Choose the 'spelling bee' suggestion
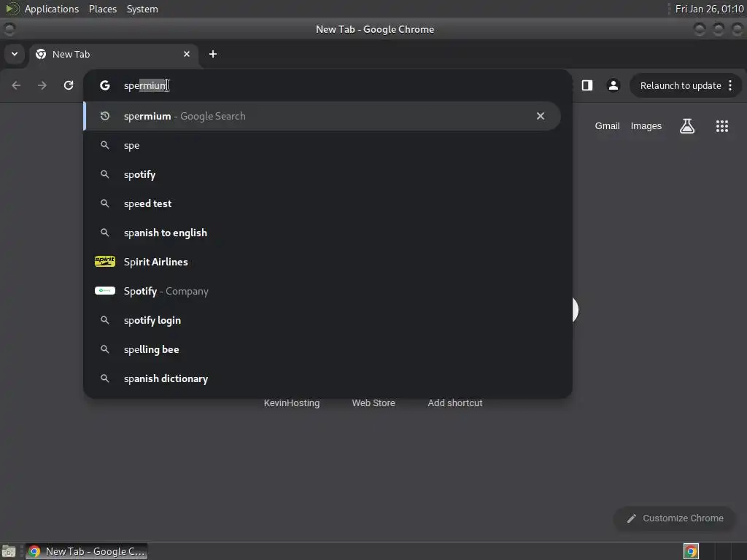 (322, 349)
